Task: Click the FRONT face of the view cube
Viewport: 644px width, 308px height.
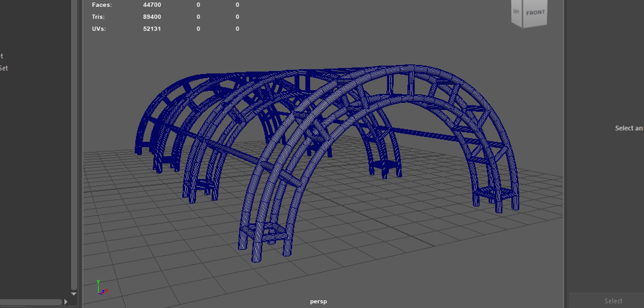Action: (x=535, y=13)
